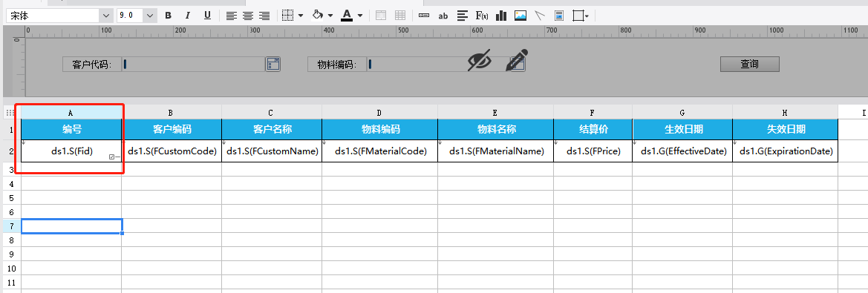
Task: Select column header D
Action: [379, 112]
